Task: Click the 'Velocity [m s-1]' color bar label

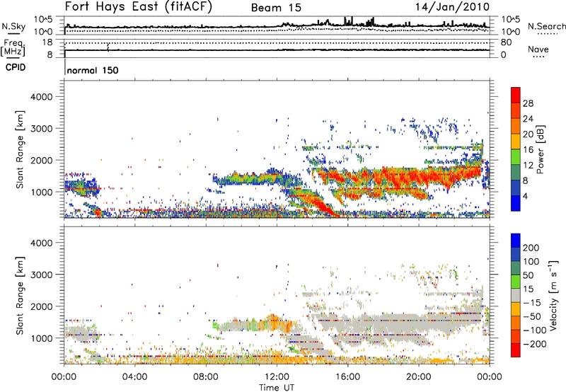Action: 553,295
